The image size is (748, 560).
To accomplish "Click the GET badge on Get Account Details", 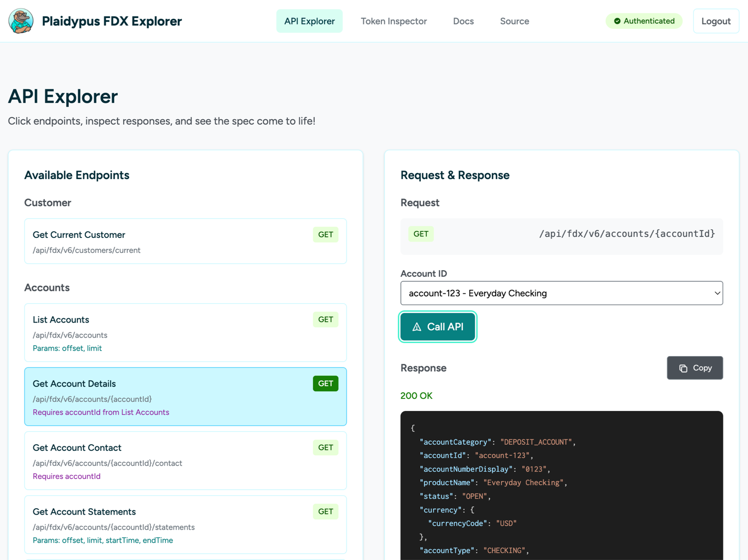I will (326, 383).
